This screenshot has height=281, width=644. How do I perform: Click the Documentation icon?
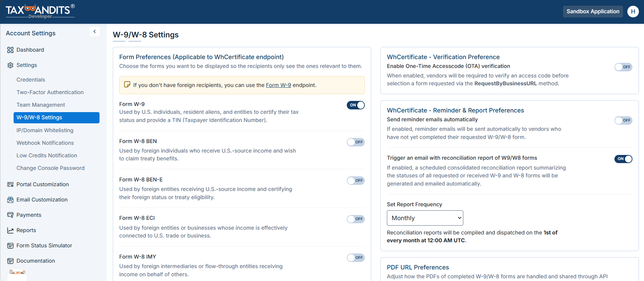click(11, 261)
